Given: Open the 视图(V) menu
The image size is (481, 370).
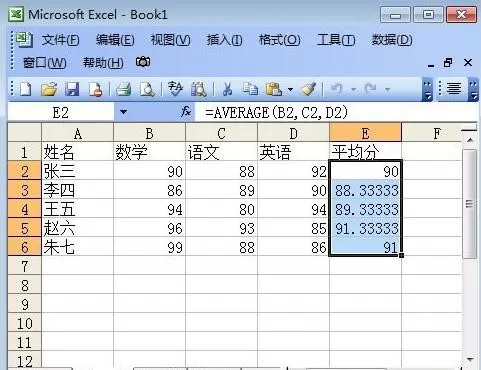Looking at the screenshot, I should [170, 40].
